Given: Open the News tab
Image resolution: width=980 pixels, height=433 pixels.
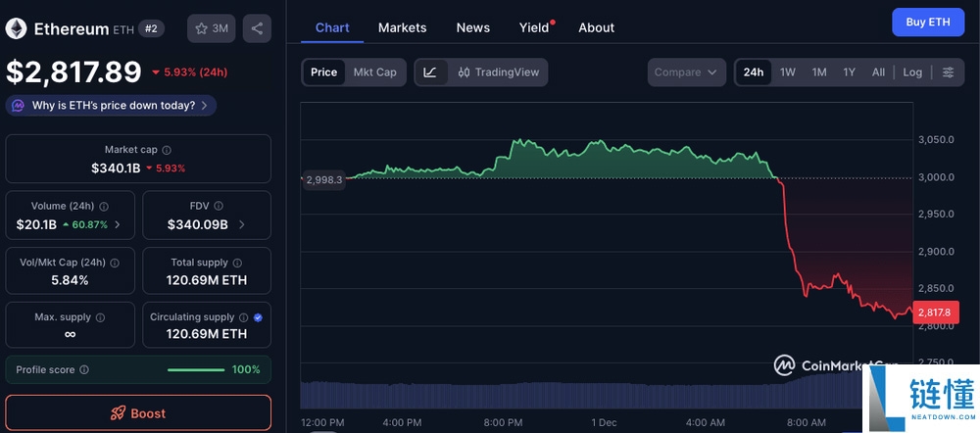Looking at the screenshot, I should pyautogui.click(x=473, y=27).
